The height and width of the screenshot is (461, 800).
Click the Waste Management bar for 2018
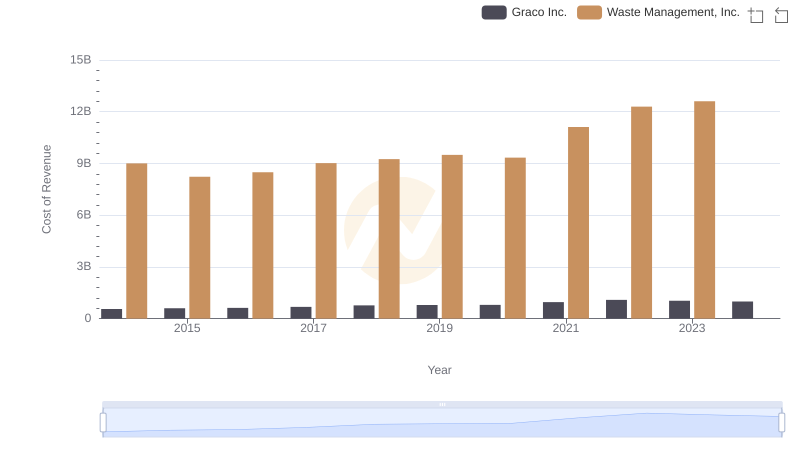point(389,239)
